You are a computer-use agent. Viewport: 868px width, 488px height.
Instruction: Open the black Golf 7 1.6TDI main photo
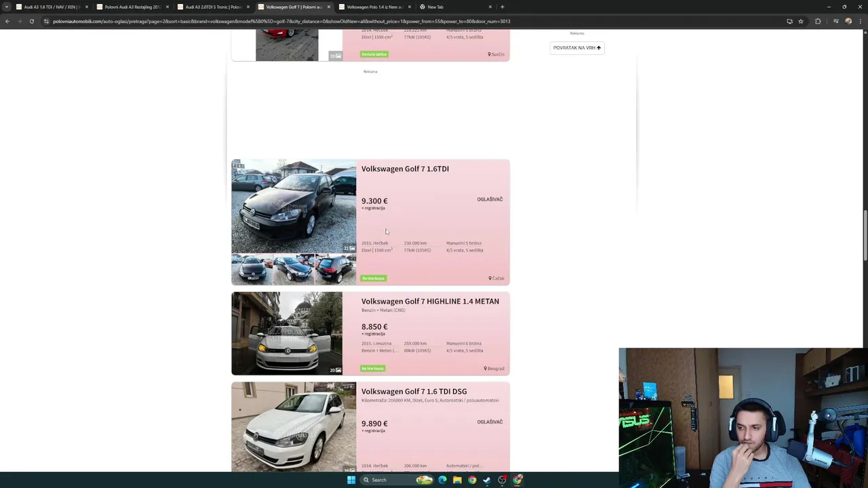[x=294, y=206]
